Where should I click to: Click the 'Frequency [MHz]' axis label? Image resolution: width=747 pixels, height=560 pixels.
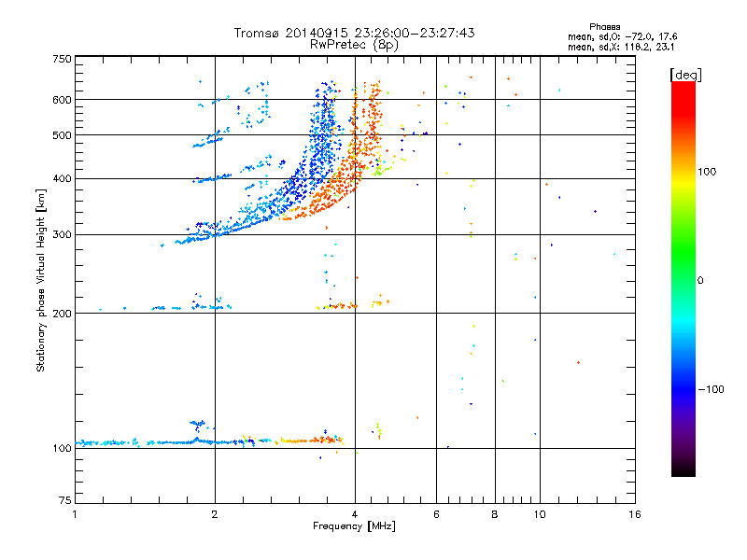[x=354, y=526]
